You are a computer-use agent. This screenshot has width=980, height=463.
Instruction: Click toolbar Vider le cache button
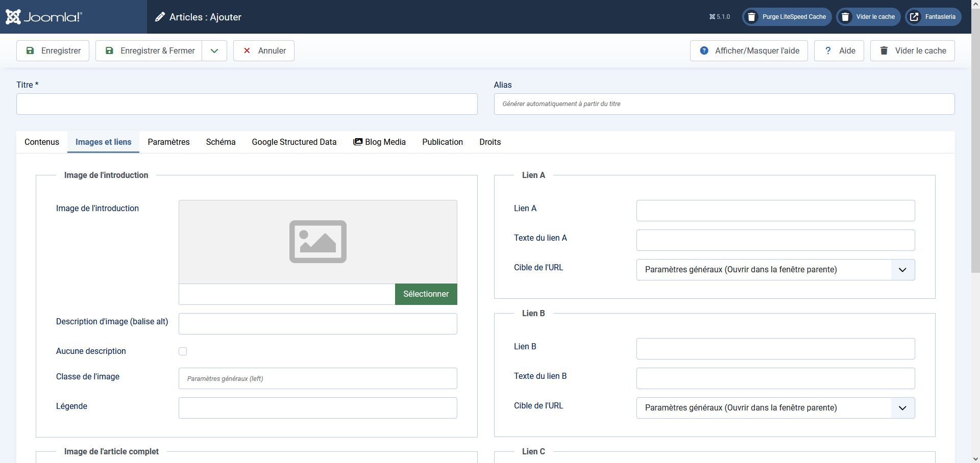tap(913, 51)
